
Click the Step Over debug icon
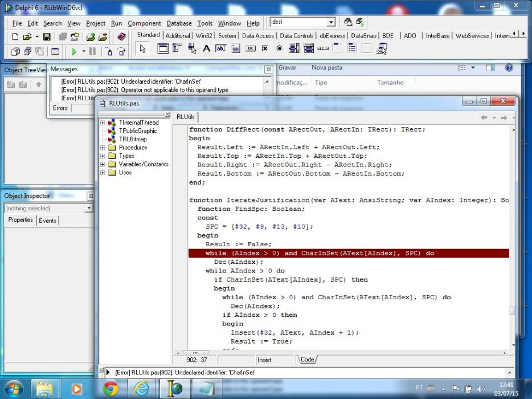[x=121, y=51]
